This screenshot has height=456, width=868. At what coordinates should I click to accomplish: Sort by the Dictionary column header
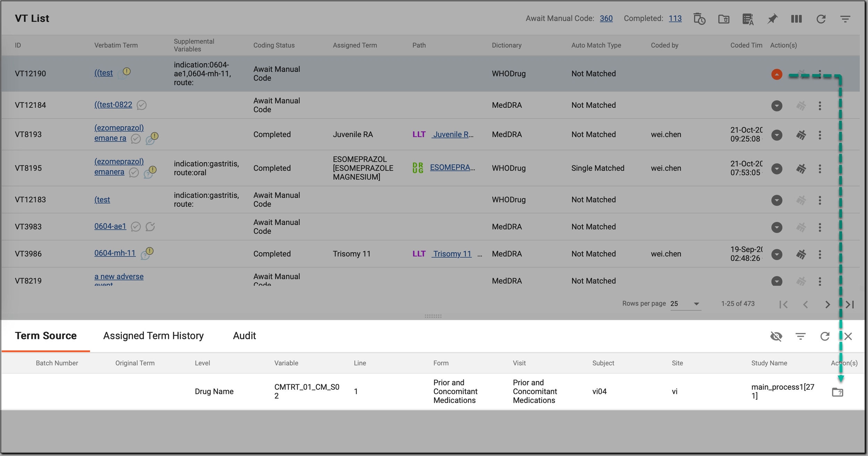507,45
